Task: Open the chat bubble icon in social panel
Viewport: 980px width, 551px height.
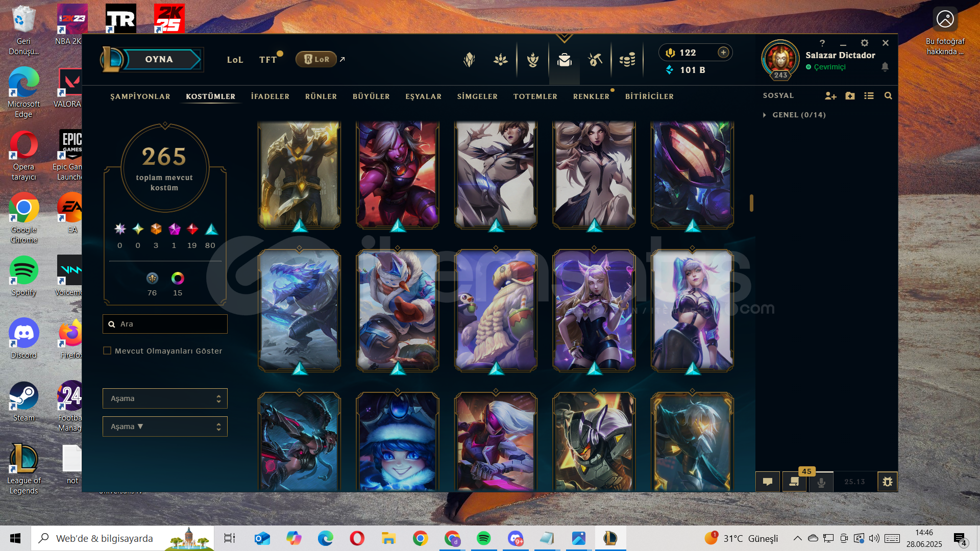Action: (x=768, y=482)
